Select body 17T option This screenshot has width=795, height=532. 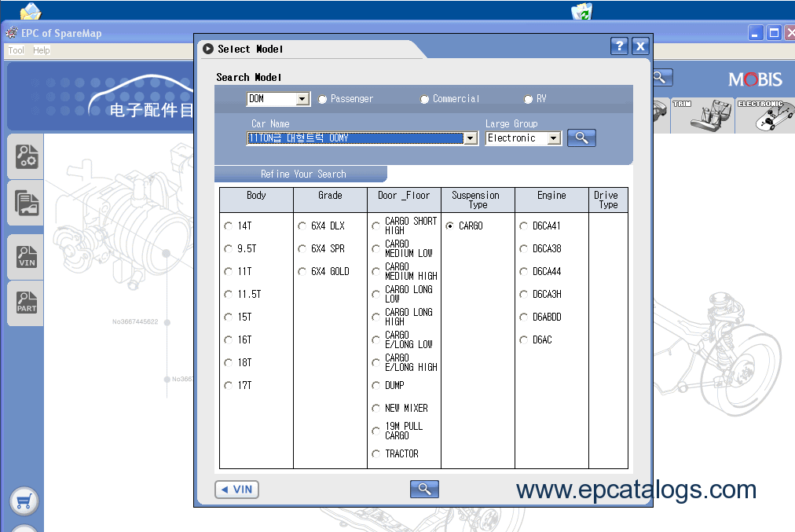coord(228,385)
